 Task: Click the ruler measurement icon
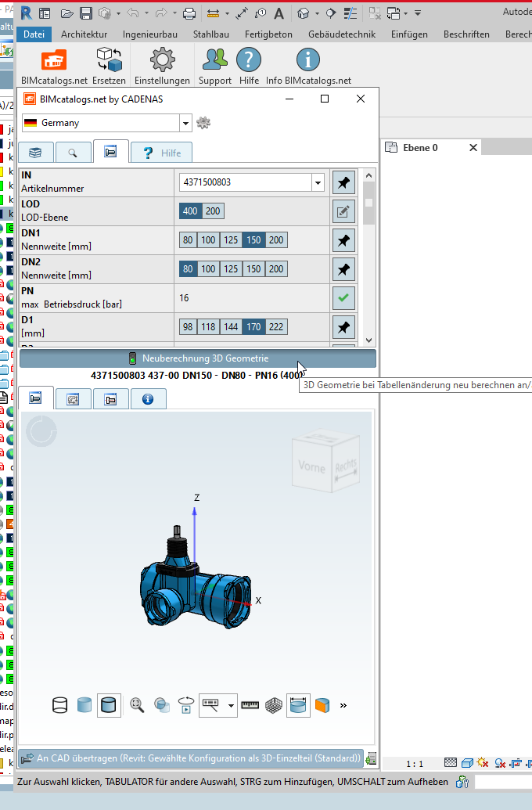(250, 705)
